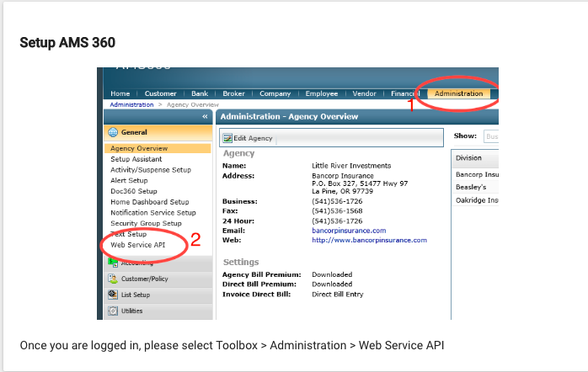Open the bancorpinsurance.com email link
Viewport: 588px width, 372px height.
tap(349, 231)
